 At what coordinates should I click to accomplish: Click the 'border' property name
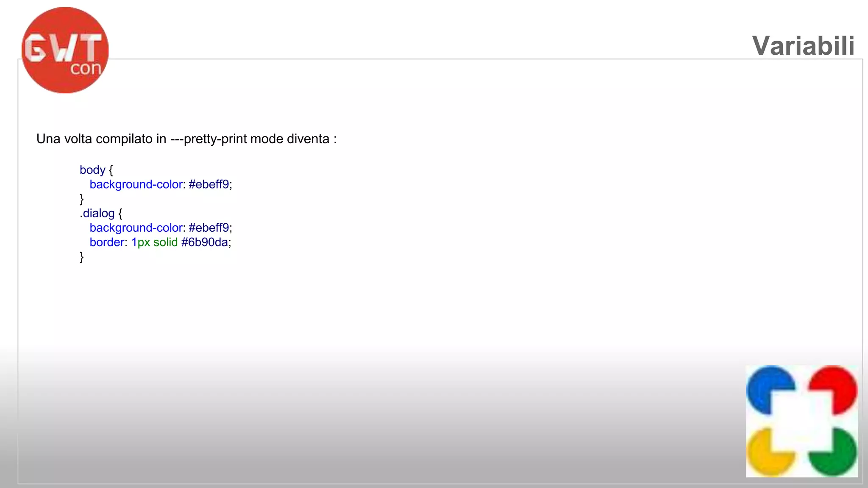[107, 242]
